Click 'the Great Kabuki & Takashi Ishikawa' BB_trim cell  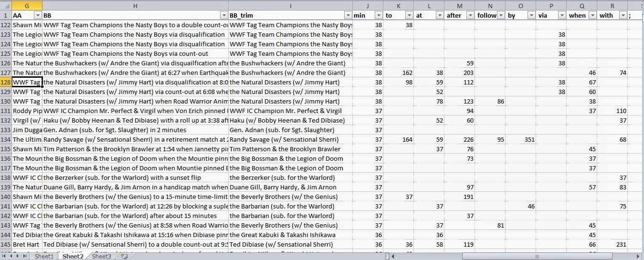click(290, 235)
